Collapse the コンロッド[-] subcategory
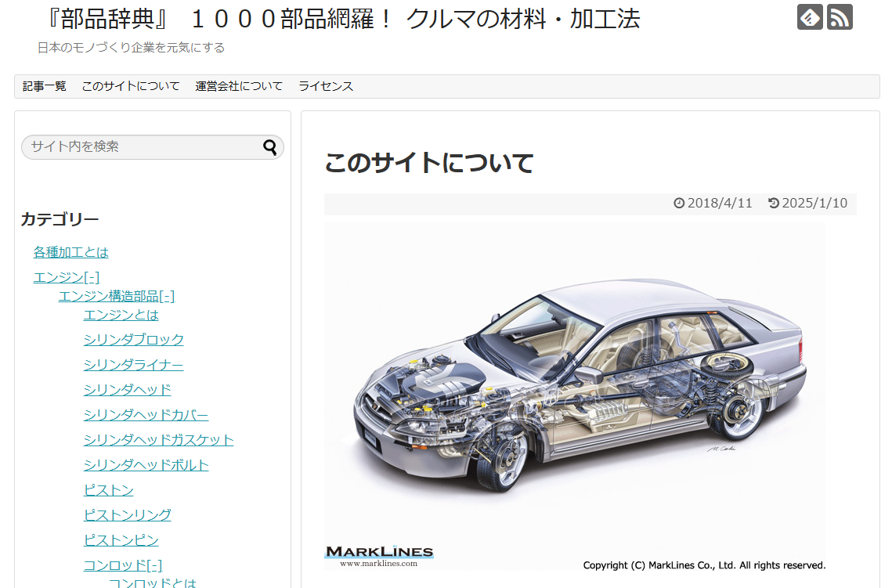The height and width of the screenshot is (588, 892). 123,565
